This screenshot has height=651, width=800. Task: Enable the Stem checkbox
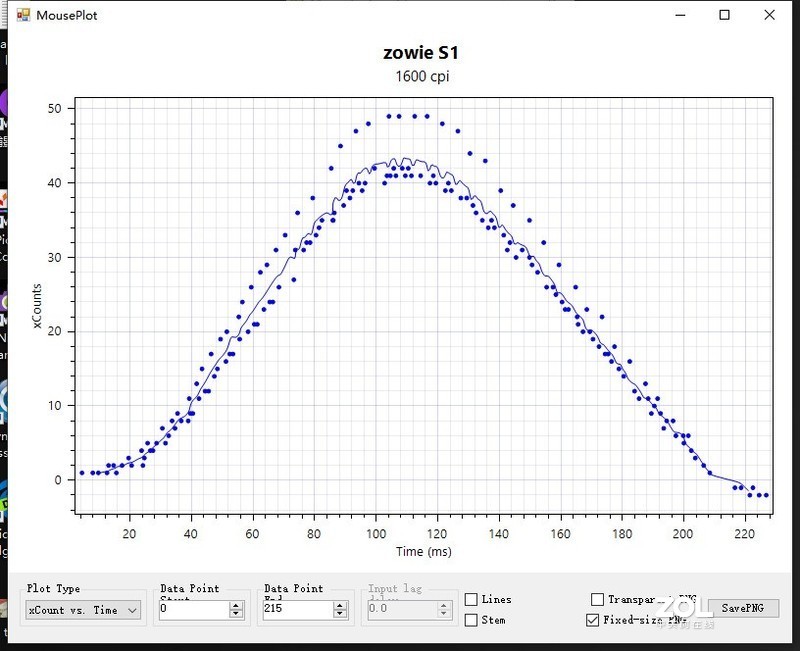[471, 620]
